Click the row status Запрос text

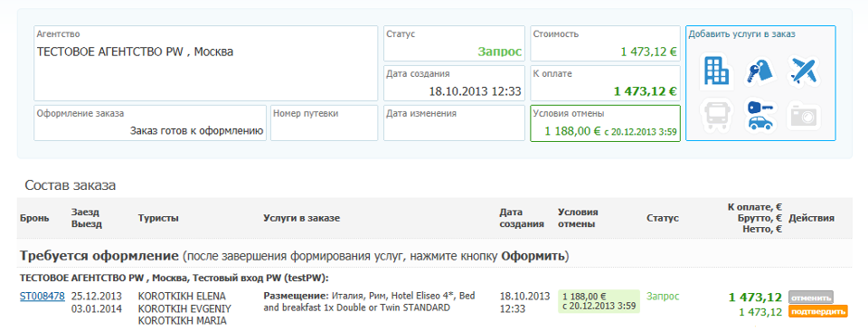tap(663, 296)
